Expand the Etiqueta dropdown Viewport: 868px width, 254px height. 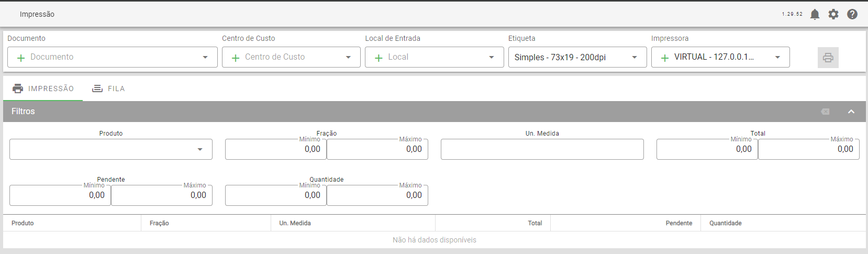(635, 57)
